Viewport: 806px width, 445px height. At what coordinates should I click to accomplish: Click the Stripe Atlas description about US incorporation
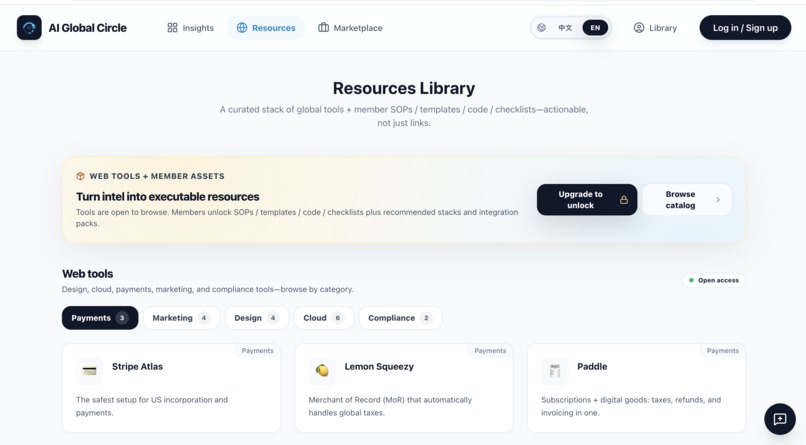pyautogui.click(x=152, y=406)
